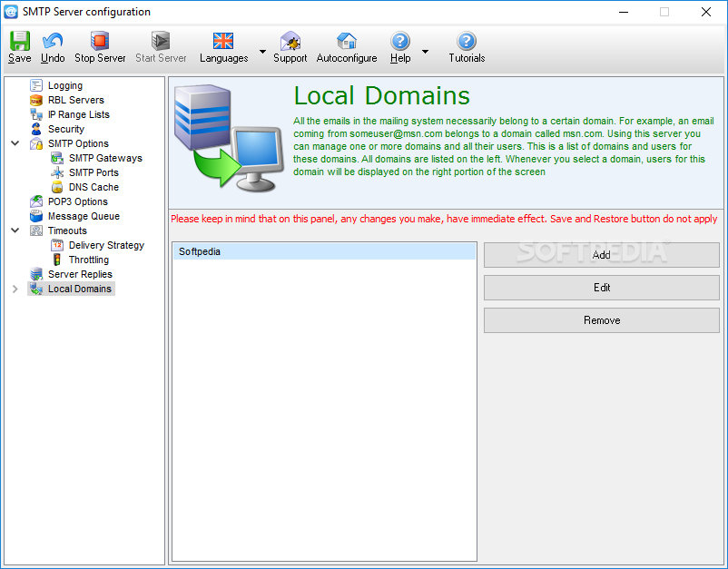The height and width of the screenshot is (569, 728).
Task: Click the Undo arrow icon
Action: (x=53, y=41)
